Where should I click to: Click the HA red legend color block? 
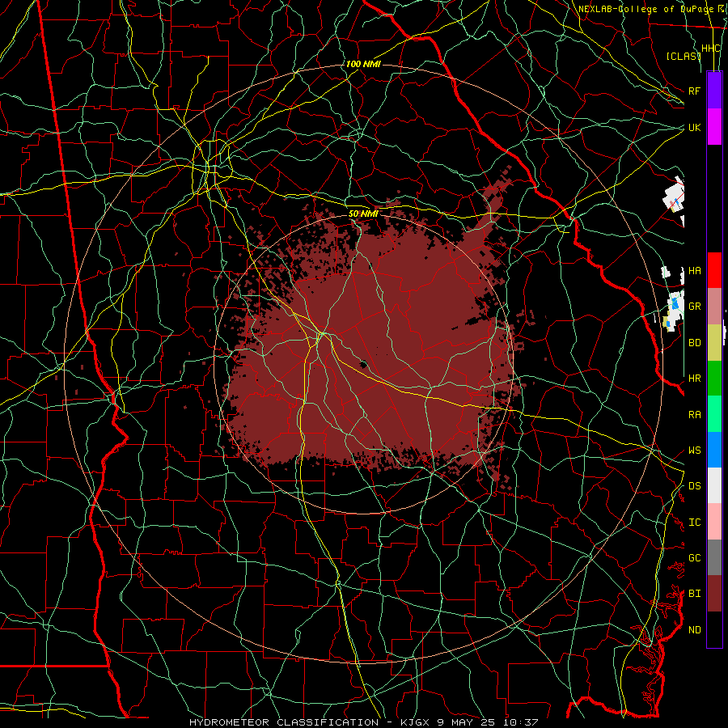pos(714,270)
